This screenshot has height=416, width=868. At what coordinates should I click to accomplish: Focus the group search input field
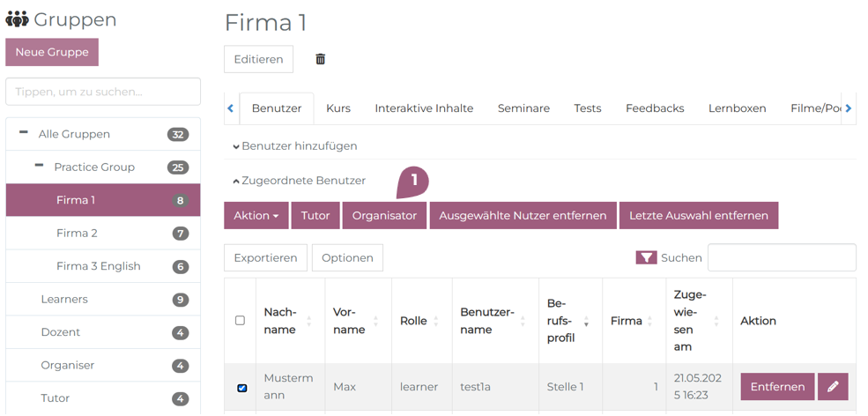103,92
